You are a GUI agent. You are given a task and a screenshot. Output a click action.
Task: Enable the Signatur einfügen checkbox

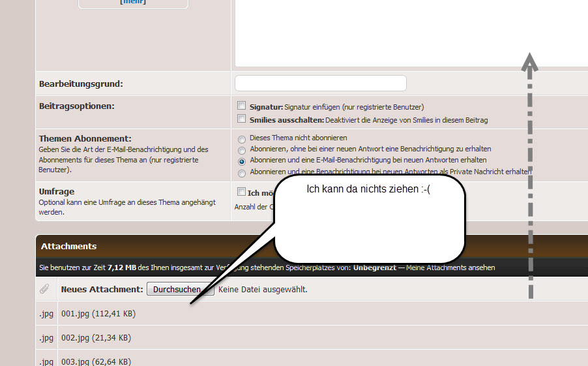pos(242,106)
